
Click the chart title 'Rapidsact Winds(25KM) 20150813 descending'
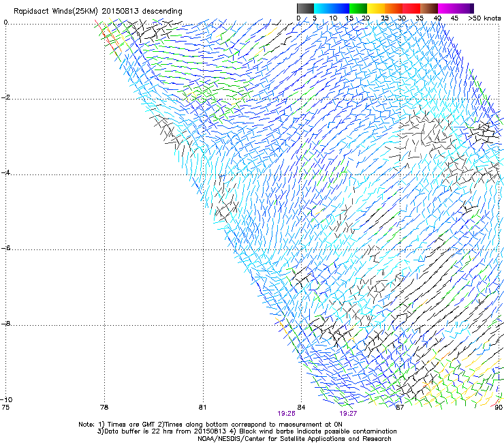coord(98,12)
